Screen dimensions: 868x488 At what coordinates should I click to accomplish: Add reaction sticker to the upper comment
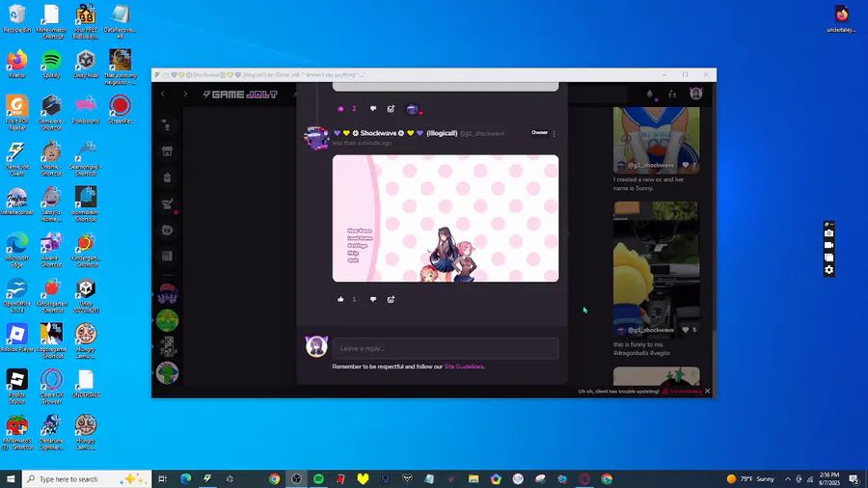point(391,108)
